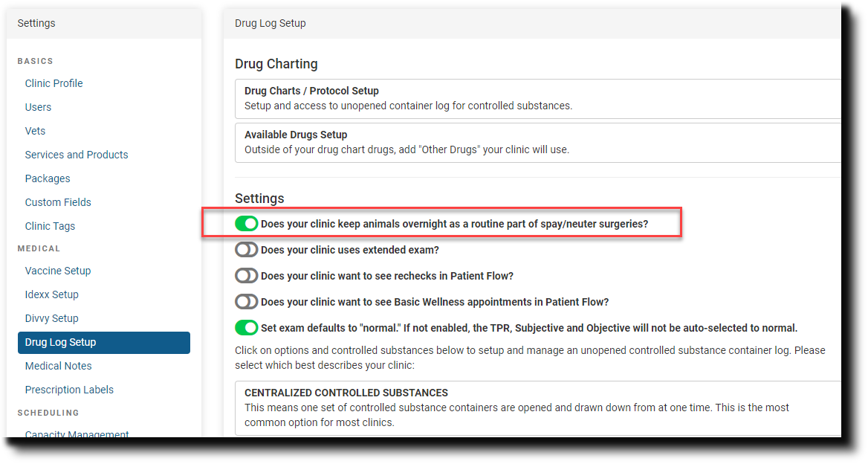The width and height of the screenshot is (868, 464).
Task: Open Available Drugs Setup
Action: pyautogui.click(x=296, y=135)
